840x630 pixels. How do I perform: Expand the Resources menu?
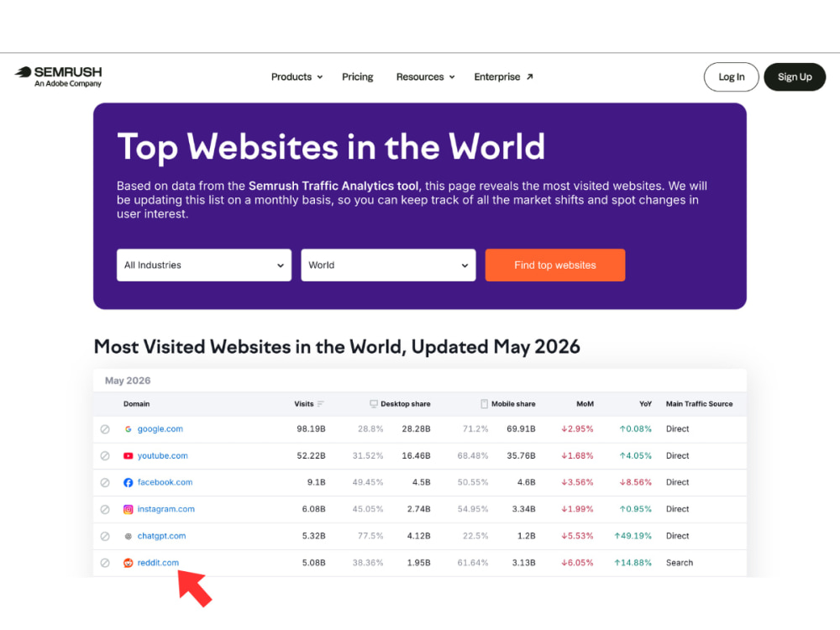(425, 76)
